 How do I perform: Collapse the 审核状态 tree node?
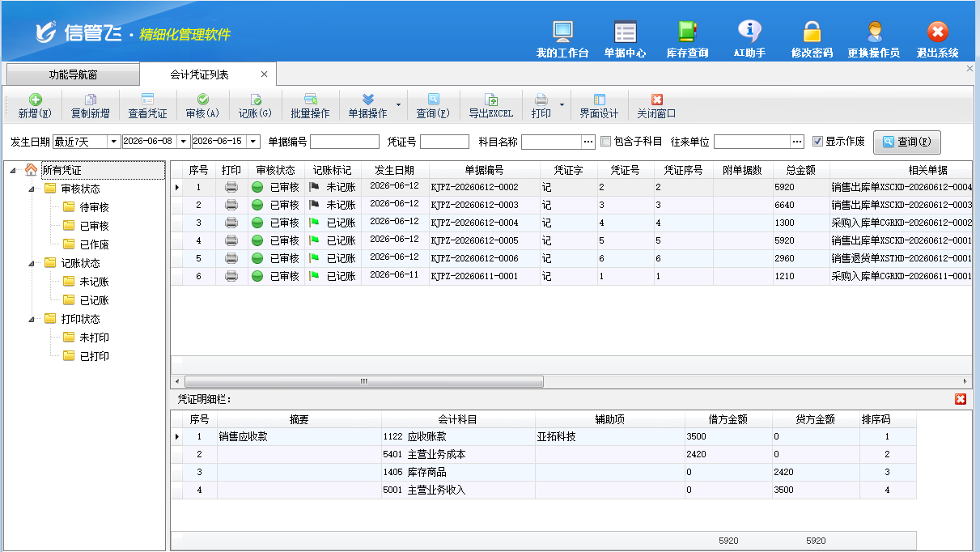(x=32, y=189)
